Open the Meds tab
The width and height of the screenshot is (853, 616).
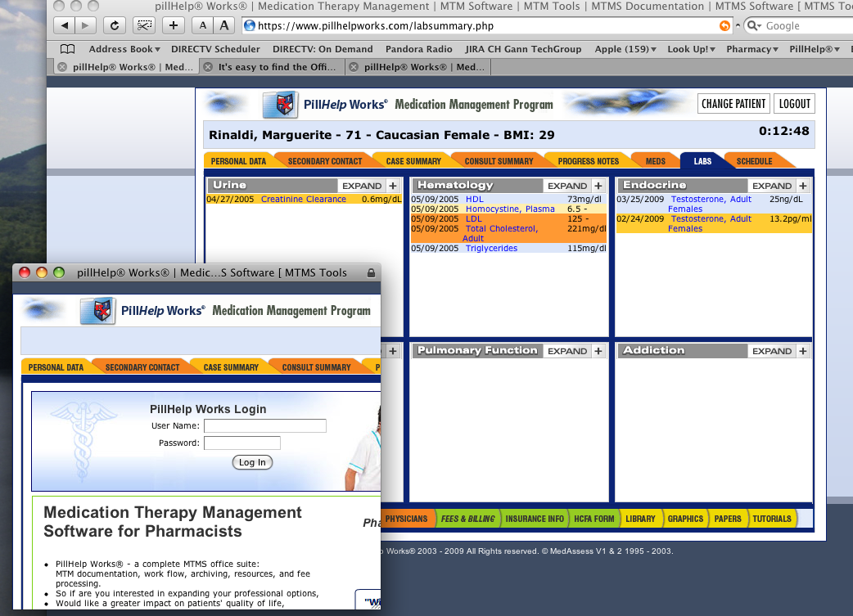coord(655,161)
